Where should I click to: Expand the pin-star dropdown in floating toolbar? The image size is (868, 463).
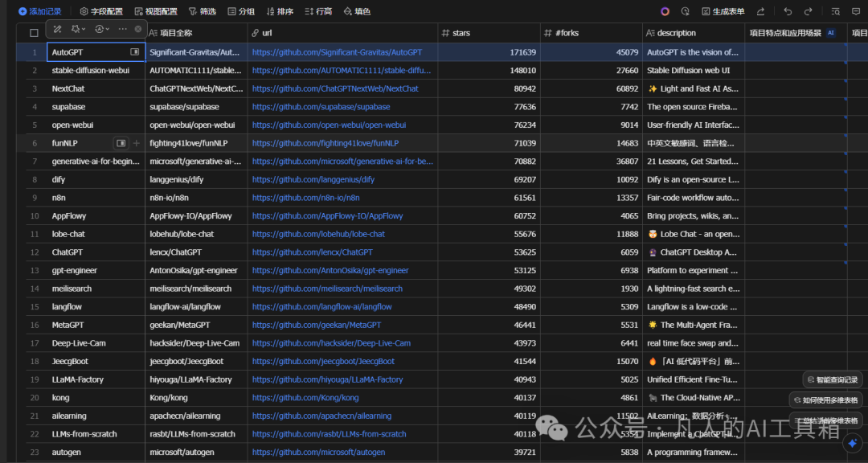pyautogui.click(x=79, y=29)
